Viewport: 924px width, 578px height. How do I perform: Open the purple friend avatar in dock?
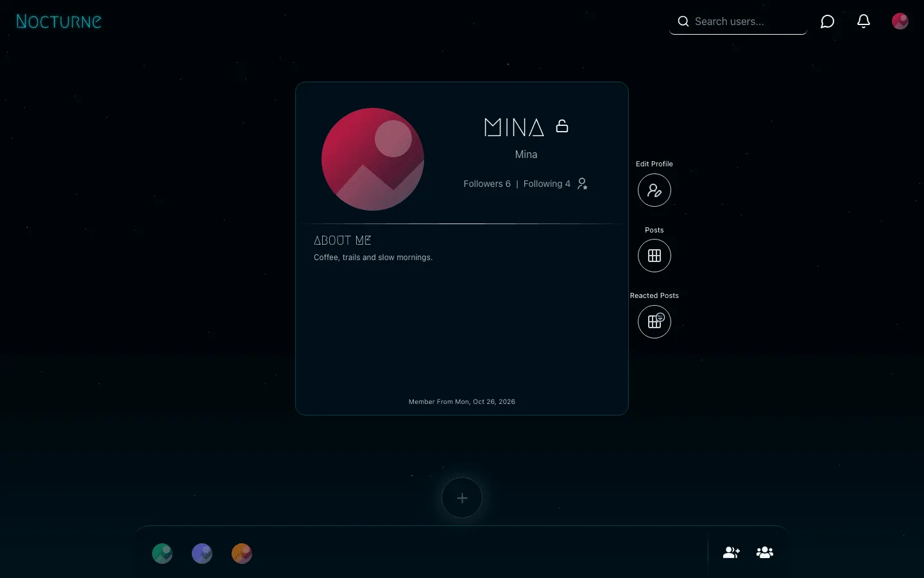(202, 554)
